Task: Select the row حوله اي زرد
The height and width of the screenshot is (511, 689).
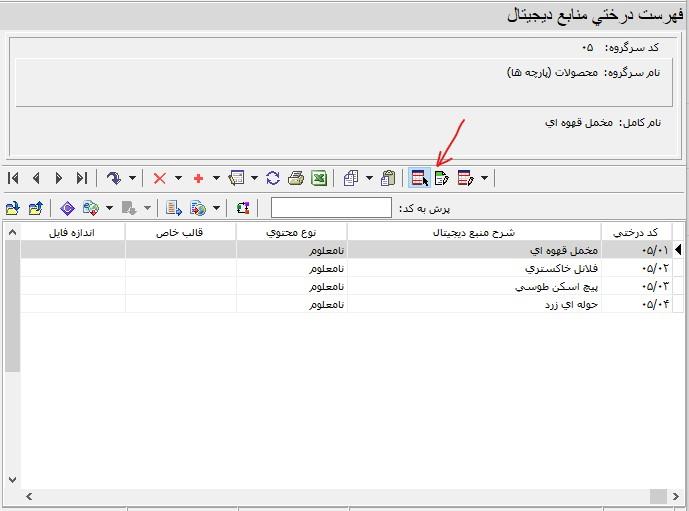Action: (x=474, y=304)
